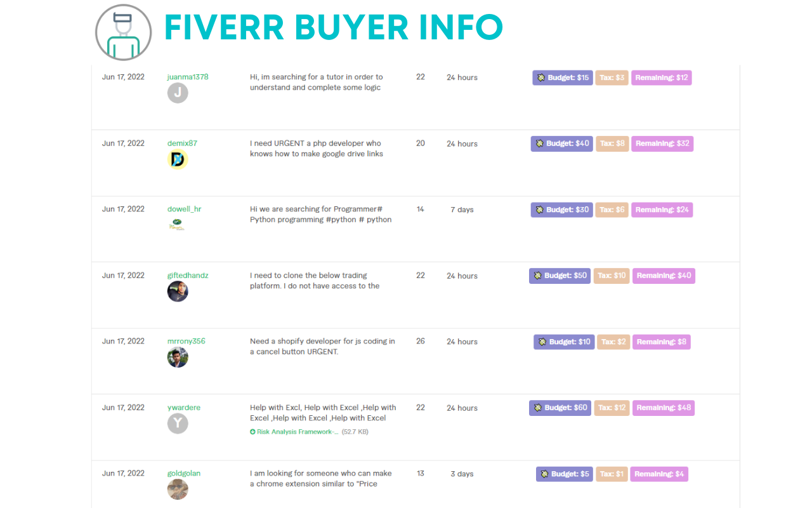Click the money bag icon beside dowell_hr's $30 budget
The width and height of the screenshot is (812, 508).
click(540, 210)
